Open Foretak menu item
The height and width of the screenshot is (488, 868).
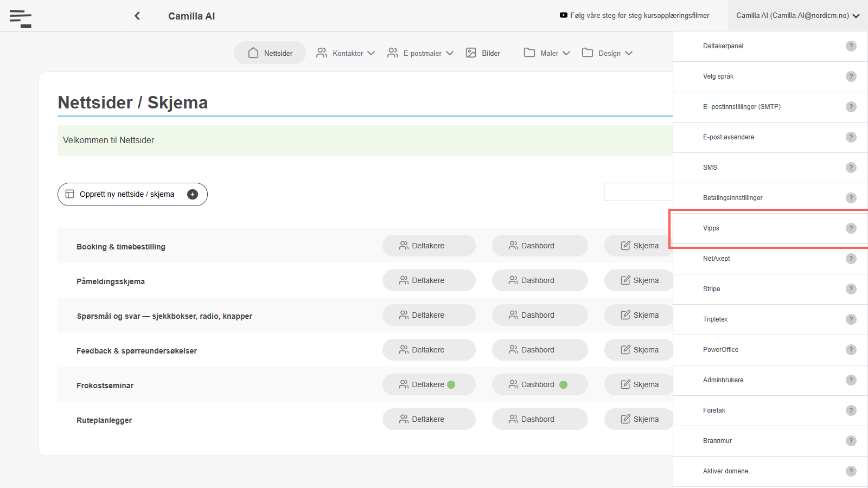[x=770, y=410]
